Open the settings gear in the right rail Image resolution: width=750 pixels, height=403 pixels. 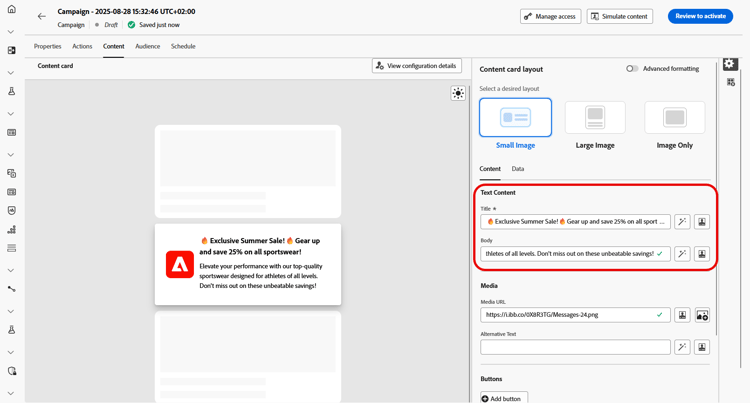730,64
